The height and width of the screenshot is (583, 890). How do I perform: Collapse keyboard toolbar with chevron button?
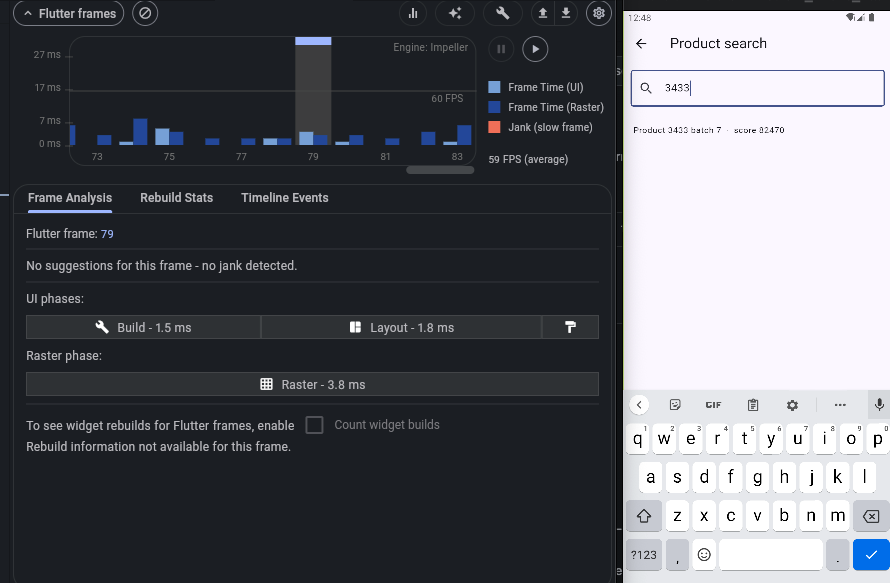click(639, 405)
